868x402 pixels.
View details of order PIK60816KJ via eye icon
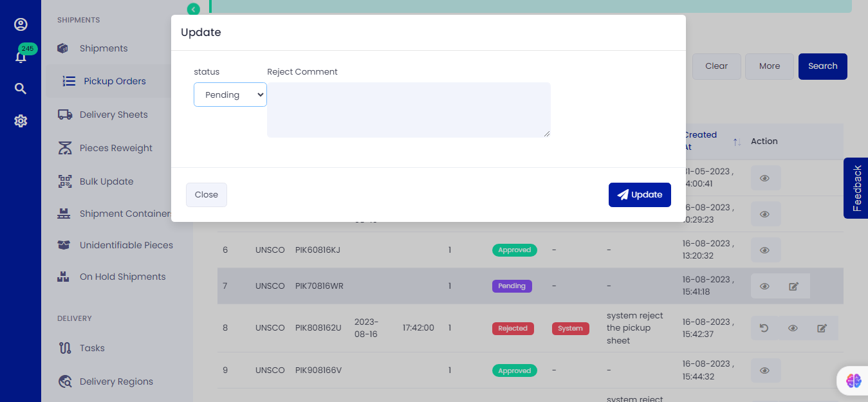pyautogui.click(x=765, y=250)
